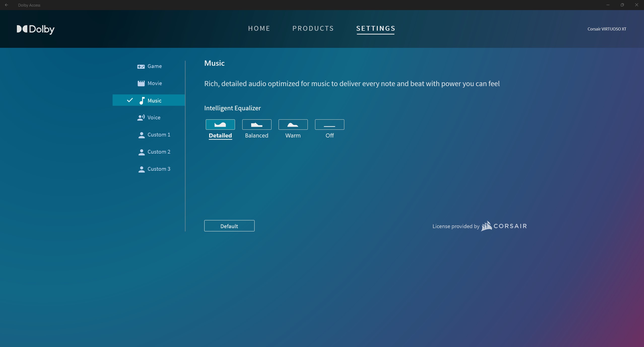Screen dimensions: 644x347
Task: Click the Off text label
Action: point(329,135)
